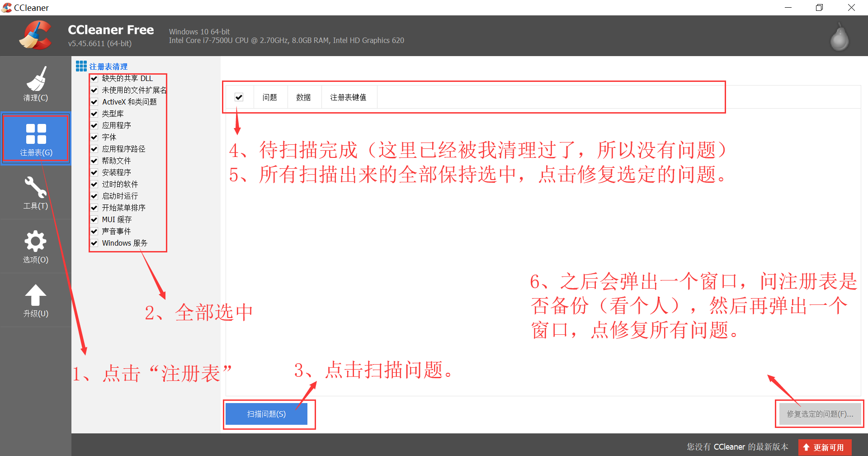Toggle the 声音事件 checkbox
The height and width of the screenshot is (456, 868).
click(x=94, y=231)
